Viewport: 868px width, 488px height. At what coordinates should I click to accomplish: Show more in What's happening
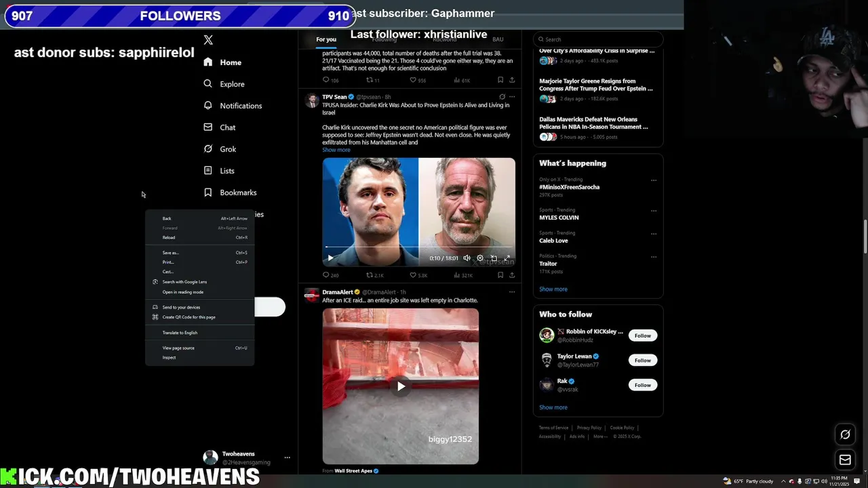[x=553, y=289]
